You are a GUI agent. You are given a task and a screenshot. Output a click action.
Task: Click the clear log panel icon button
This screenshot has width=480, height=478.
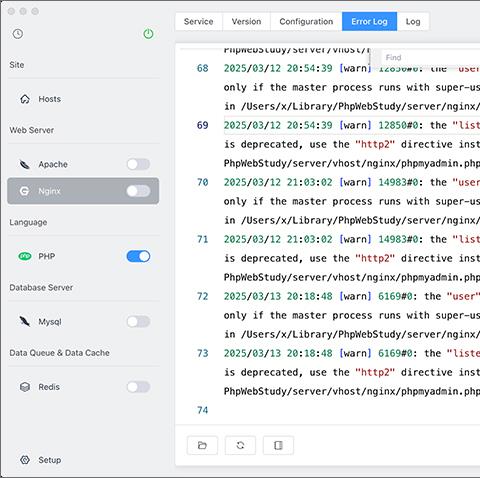278,445
